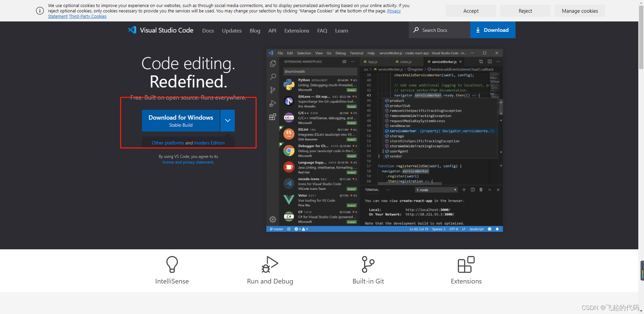Select the App.js editor tab
Viewport: 644px width, 314px height.
click(375, 62)
